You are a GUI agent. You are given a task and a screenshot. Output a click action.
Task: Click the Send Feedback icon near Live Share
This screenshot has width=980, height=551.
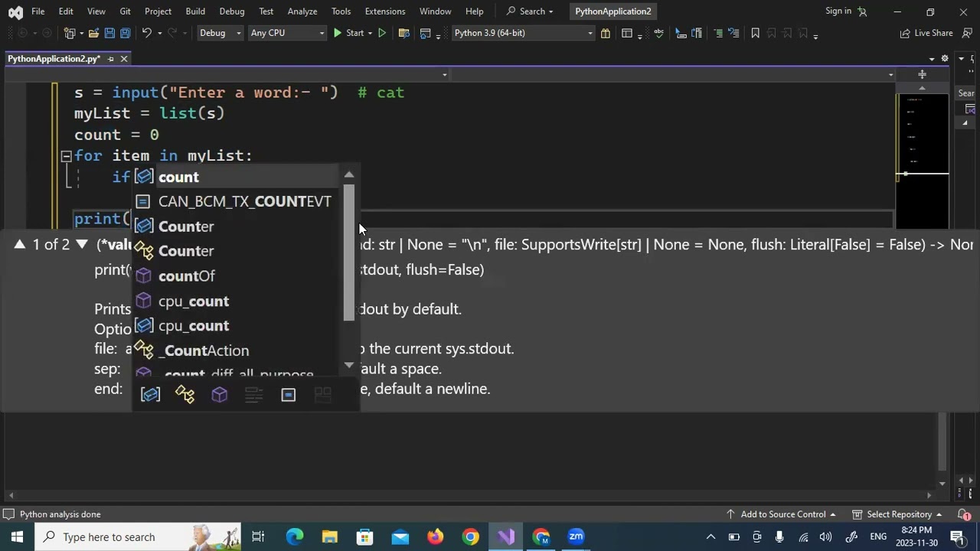pyautogui.click(x=966, y=33)
